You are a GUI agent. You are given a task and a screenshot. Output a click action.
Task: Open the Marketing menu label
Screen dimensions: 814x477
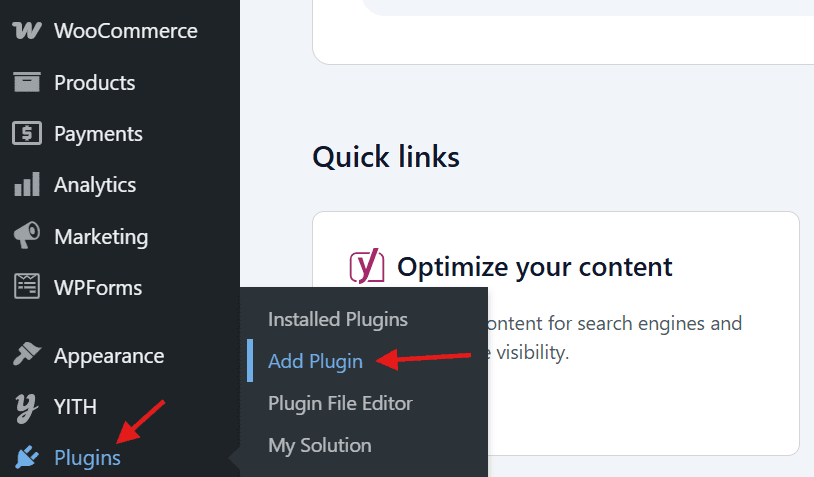[101, 237]
